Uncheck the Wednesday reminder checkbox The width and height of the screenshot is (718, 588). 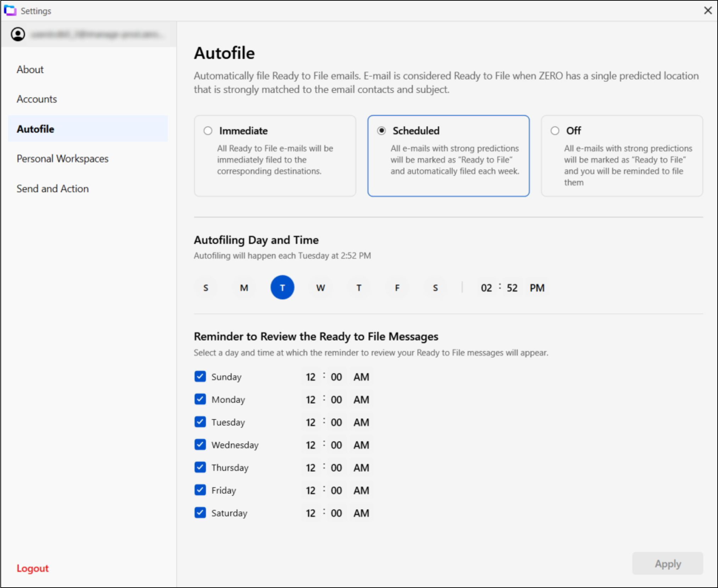pos(200,444)
